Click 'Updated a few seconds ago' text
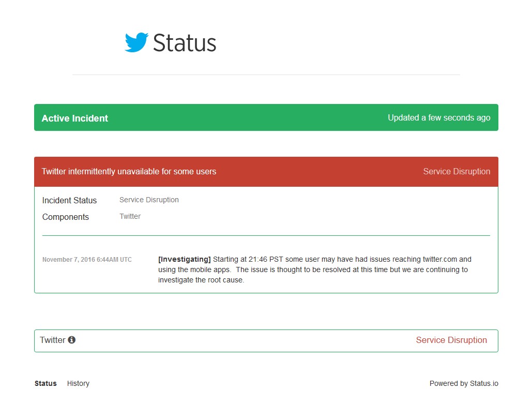Image resolution: width=532 pixels, height=404 pixels. tap(439, 118)
